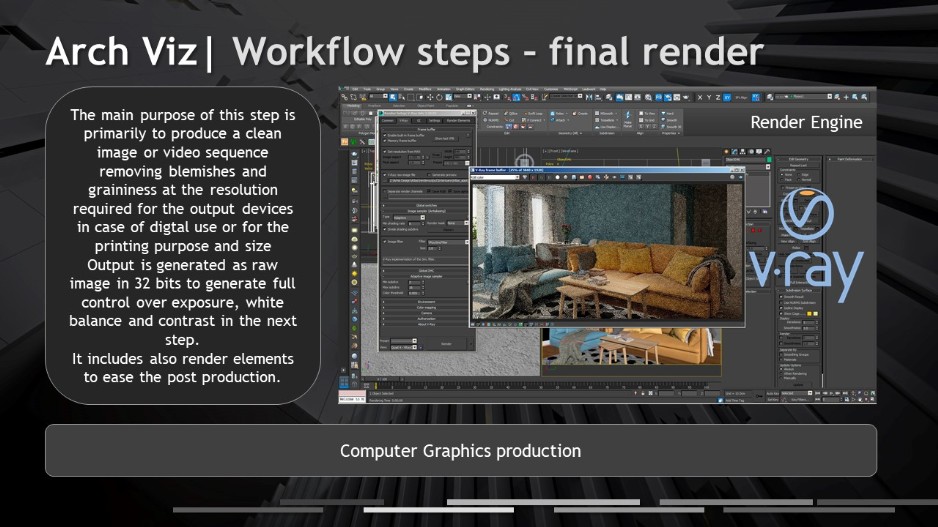Activate the Select Object arrow tool
Image resolution: width=938 pixels, height=527 pixels.
coord(392,98)
